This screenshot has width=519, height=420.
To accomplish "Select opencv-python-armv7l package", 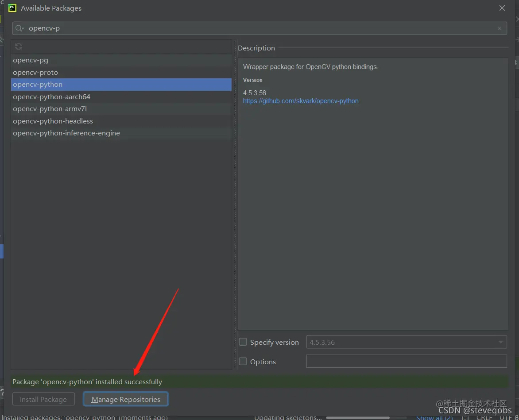I will tap(121, 109).
